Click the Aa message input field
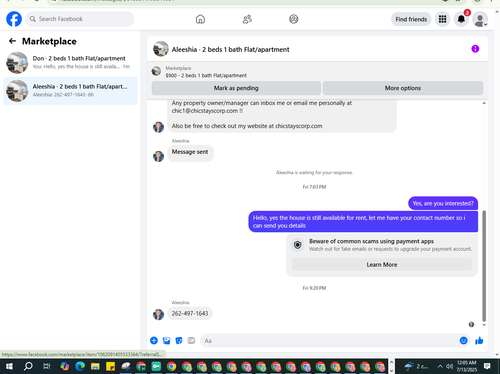 (x=329, y=341)
